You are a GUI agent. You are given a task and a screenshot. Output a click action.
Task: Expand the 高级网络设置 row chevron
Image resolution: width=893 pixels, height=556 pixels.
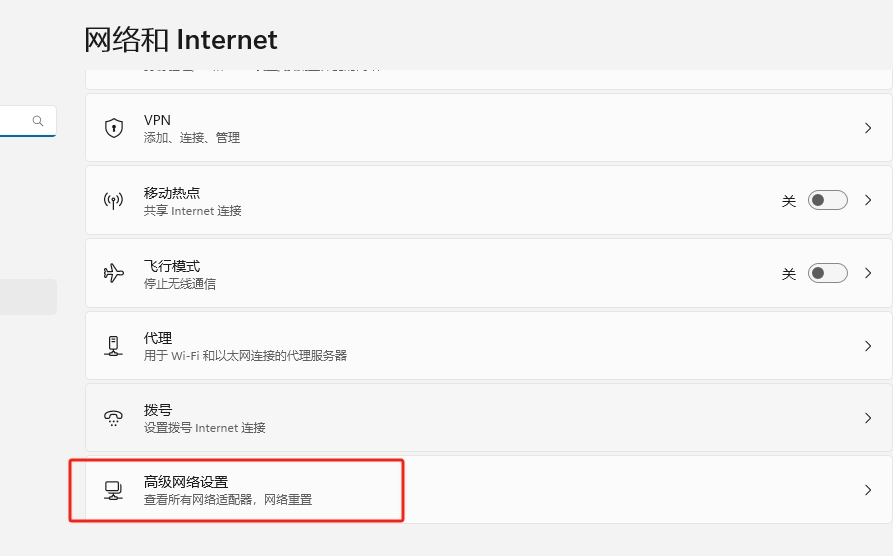(868, 490)
